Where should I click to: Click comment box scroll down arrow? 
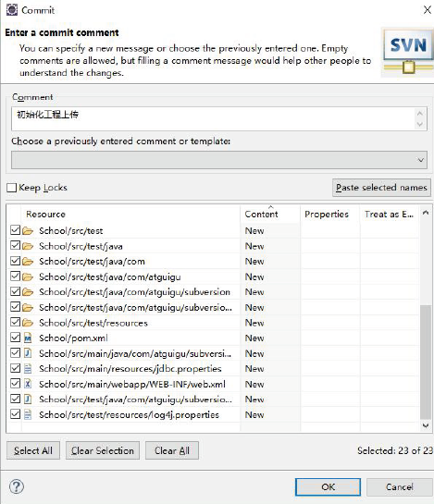pos(419,124)
